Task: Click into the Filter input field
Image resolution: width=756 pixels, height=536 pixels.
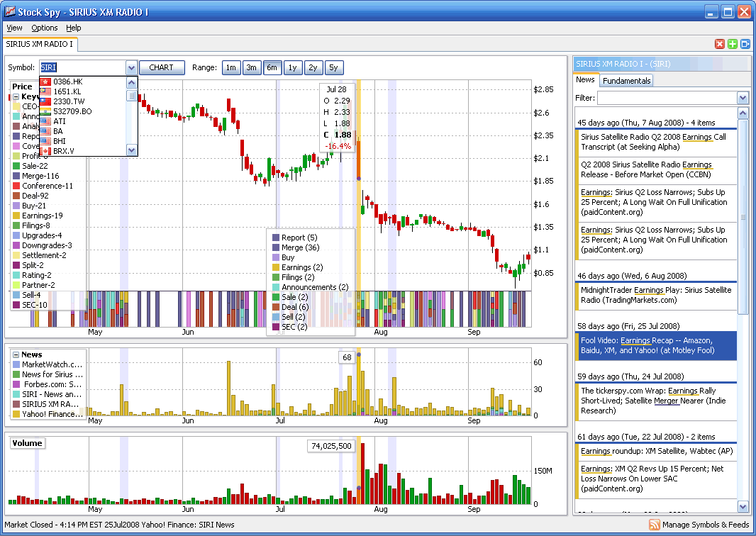Action: [x=667, y=98]
